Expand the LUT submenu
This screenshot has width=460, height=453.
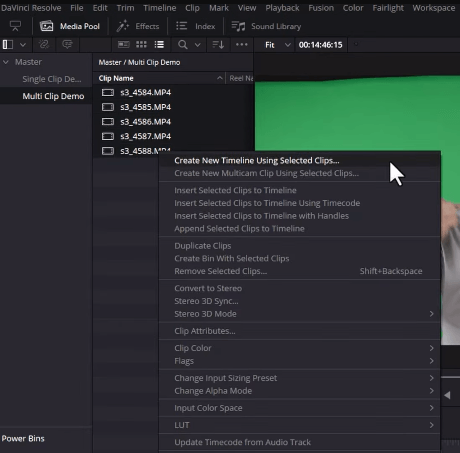coord(299,425)
